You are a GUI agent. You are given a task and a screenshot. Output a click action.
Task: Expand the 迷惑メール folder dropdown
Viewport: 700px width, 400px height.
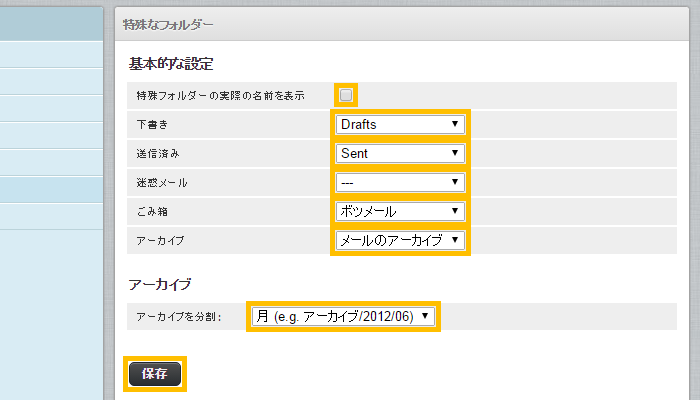tap(400, 182)
